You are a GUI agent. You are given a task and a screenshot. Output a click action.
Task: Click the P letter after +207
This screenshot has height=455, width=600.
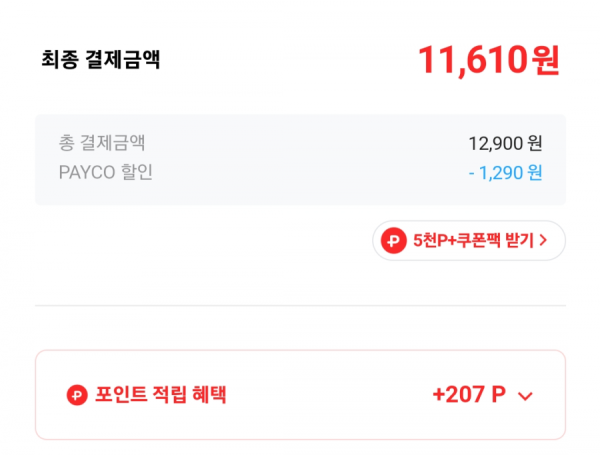coord(498,394)
